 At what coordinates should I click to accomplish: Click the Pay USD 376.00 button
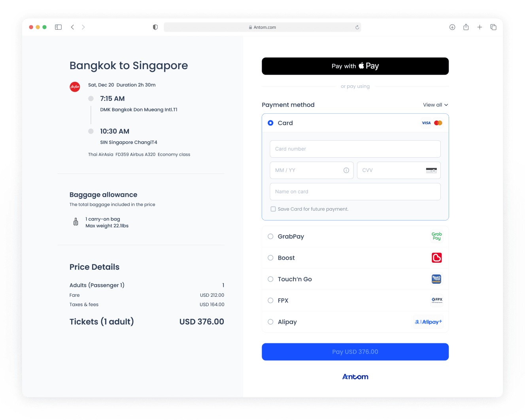pos(355,352)
